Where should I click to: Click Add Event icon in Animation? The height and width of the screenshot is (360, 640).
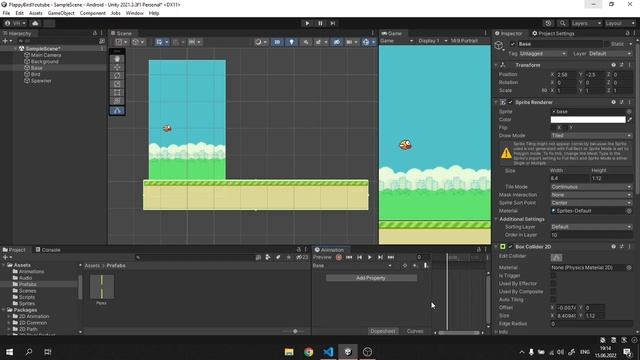(x=426, y=266)
